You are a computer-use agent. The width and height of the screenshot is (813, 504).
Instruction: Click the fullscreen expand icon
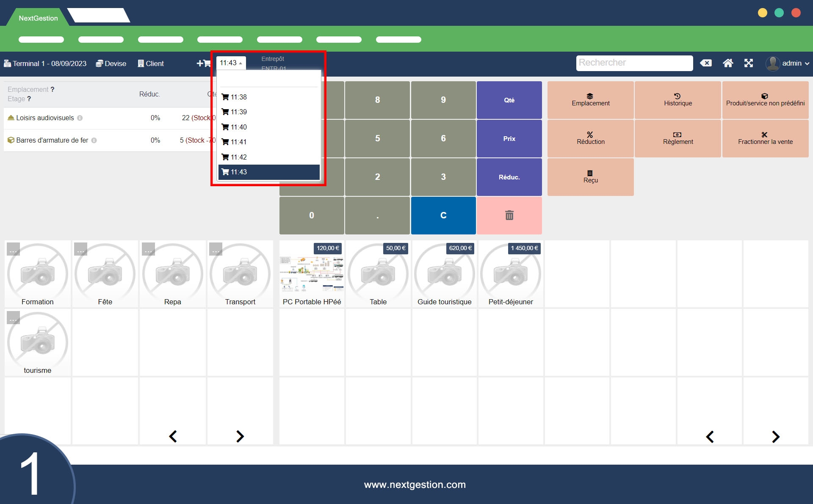(x=749, y=63)
